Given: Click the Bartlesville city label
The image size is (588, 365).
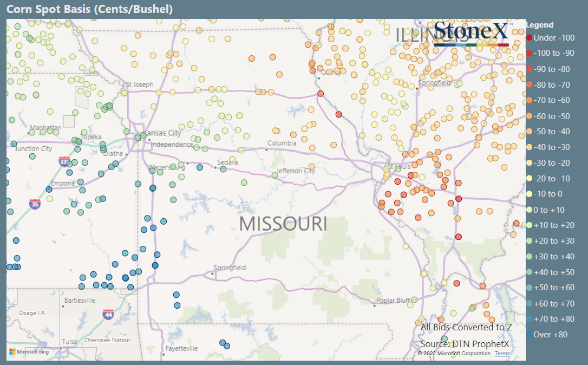Looking at the screenshot, I should click(x=80, y=300).
